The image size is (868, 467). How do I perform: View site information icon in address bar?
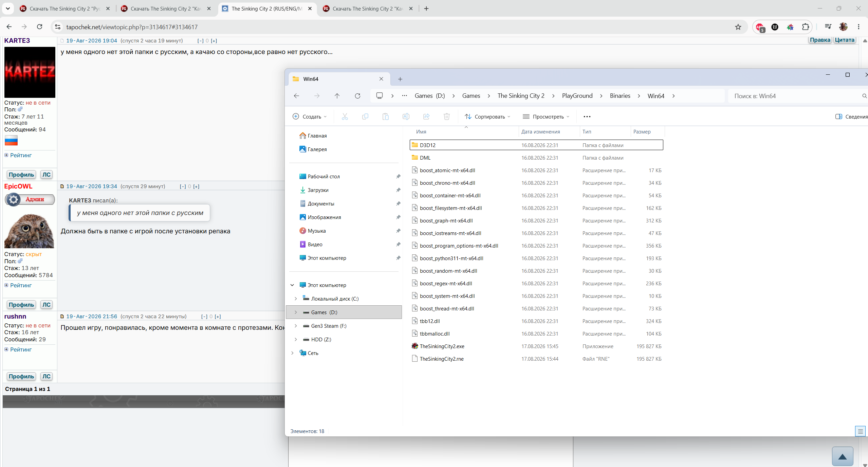[58, 27]
